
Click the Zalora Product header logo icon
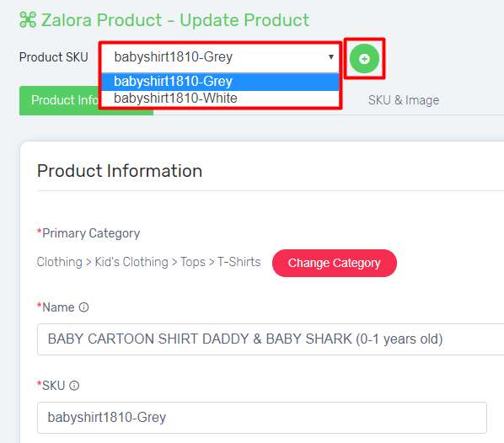[28, 19]
